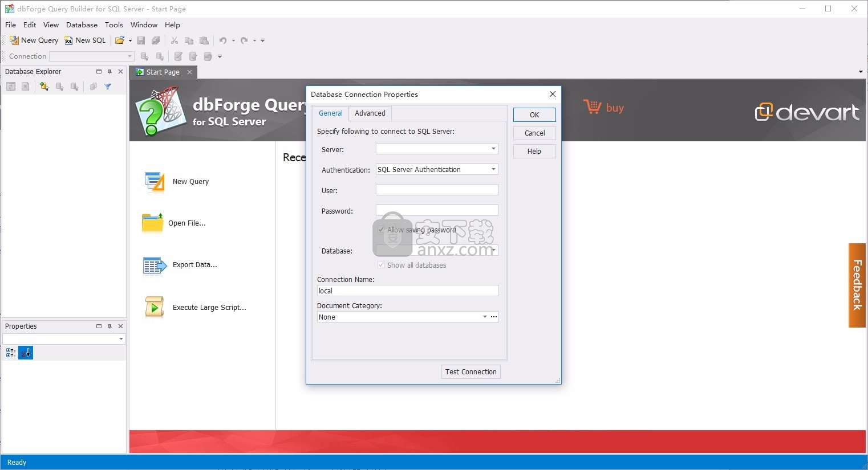Click the New Query icon on Start Page
Viewport: 868px width, 470px height.
tap(154, 182)
